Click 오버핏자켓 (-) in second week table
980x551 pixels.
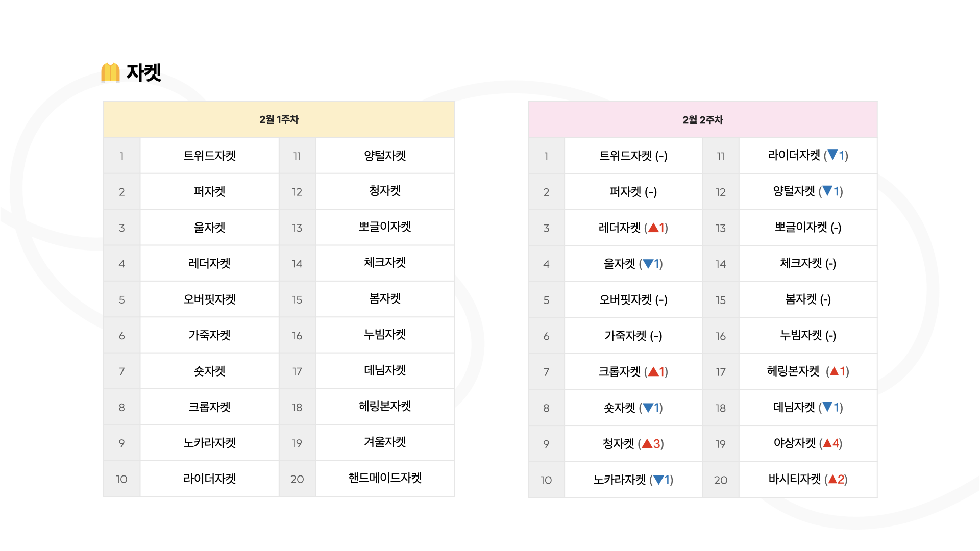(x=633, y=299)
